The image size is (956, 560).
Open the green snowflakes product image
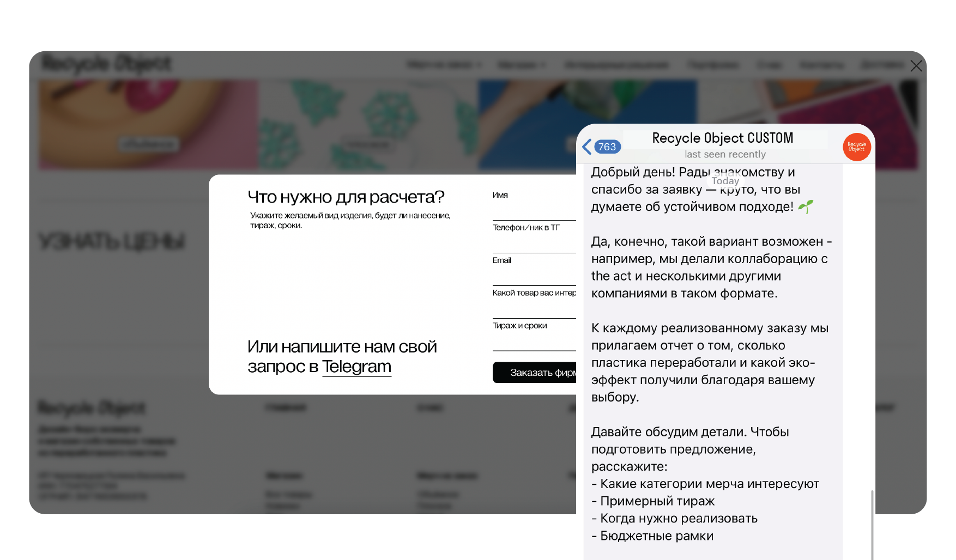368,124
